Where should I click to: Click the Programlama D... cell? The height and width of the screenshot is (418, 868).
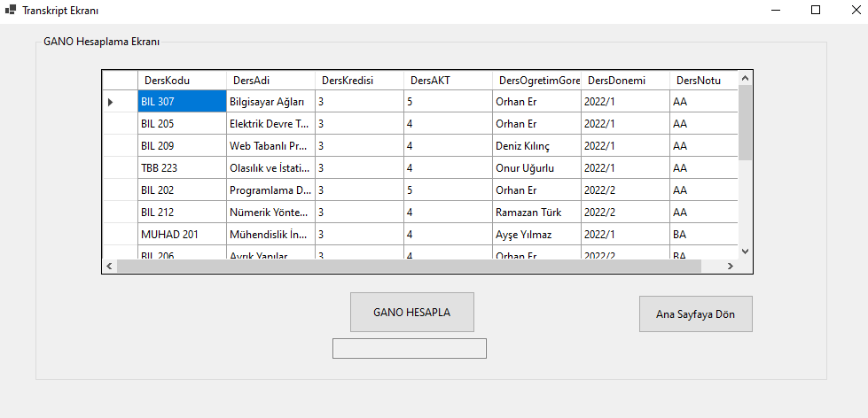coord(270,190)
